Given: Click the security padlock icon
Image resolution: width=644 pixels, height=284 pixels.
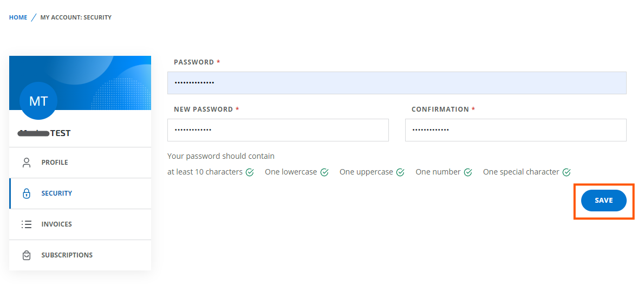Looking at the screenshot, I should click(x=26, y=193).
